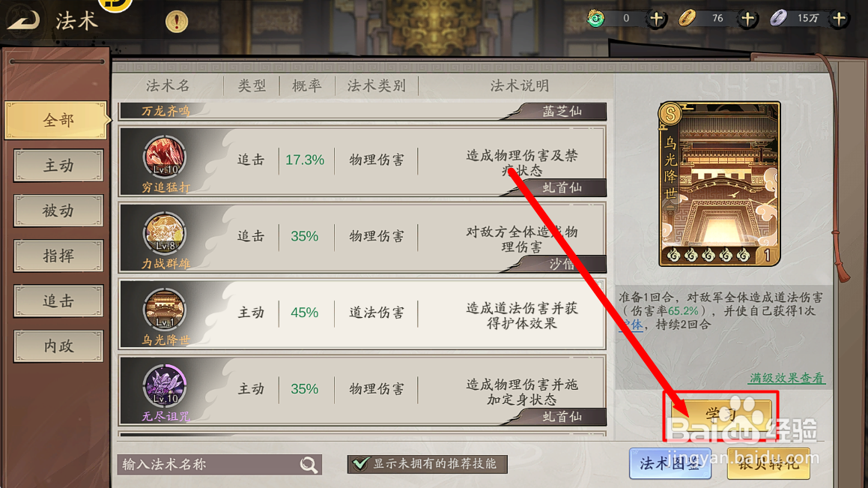Open the 法术图鉴 button

(670, 463)
